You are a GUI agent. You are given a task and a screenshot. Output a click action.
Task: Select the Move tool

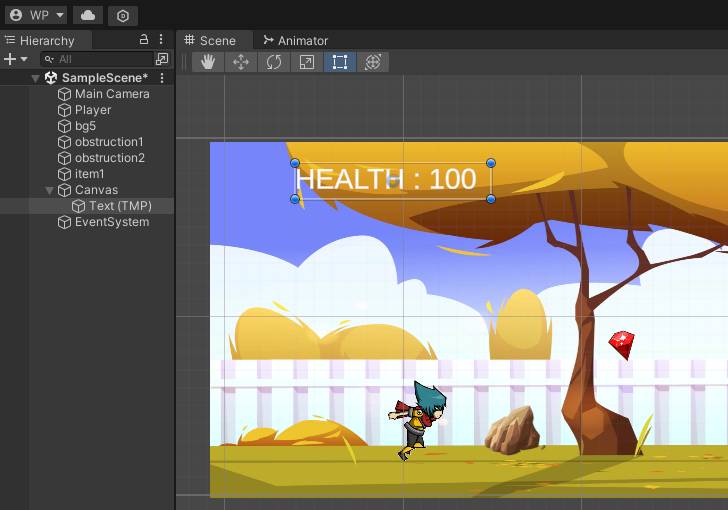click(241, 62)
